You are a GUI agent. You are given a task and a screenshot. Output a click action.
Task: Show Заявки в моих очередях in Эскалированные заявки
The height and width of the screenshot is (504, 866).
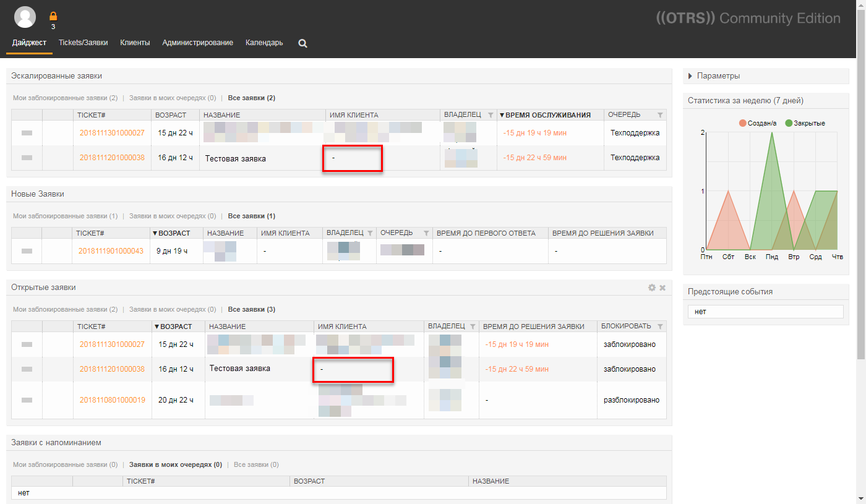point(173,98)
